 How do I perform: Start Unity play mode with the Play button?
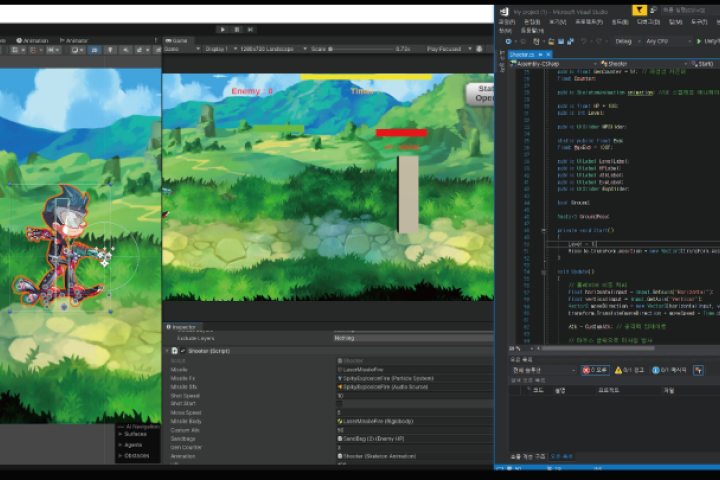tap(223, 29)
